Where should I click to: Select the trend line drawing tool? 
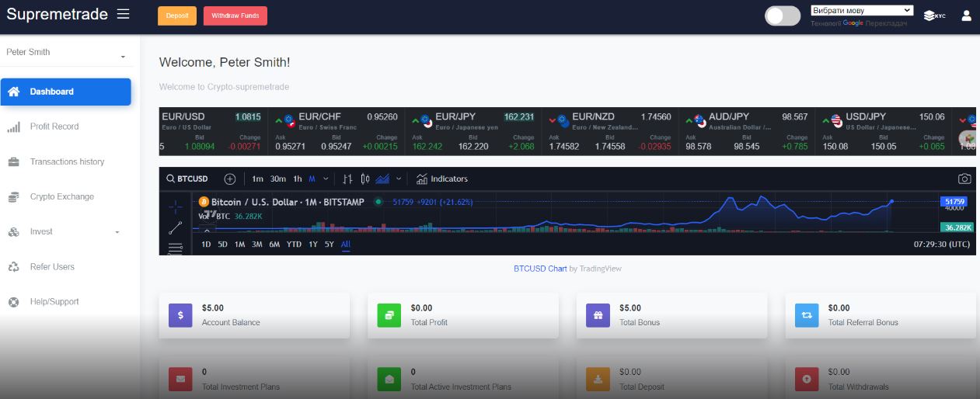[x=175, y=228]
